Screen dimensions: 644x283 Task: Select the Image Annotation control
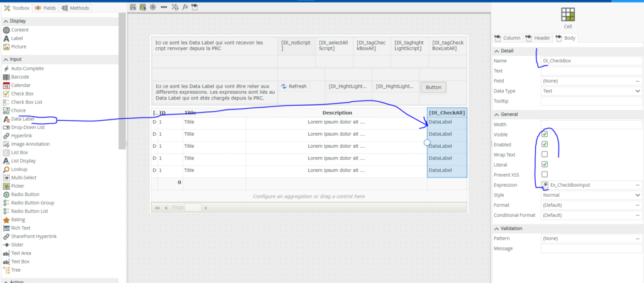point(26,144)
